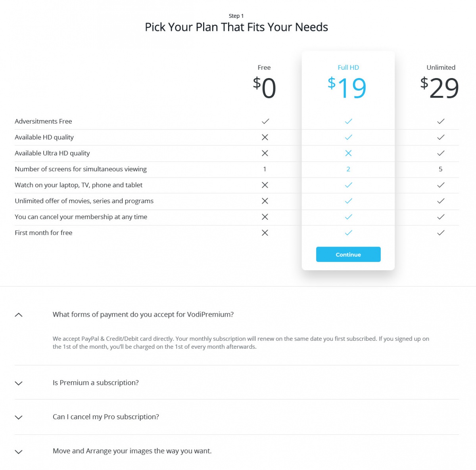Screen dimensions: 476x470
Task: Expand the 'Is Premium a subscription?' chevron
Action: [x=19, y=383]
